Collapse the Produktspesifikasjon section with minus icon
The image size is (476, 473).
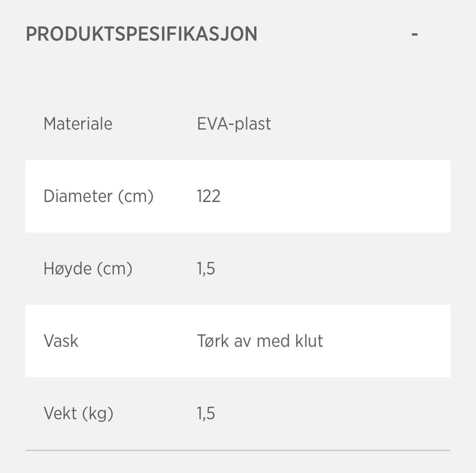[x=415, y=34]
